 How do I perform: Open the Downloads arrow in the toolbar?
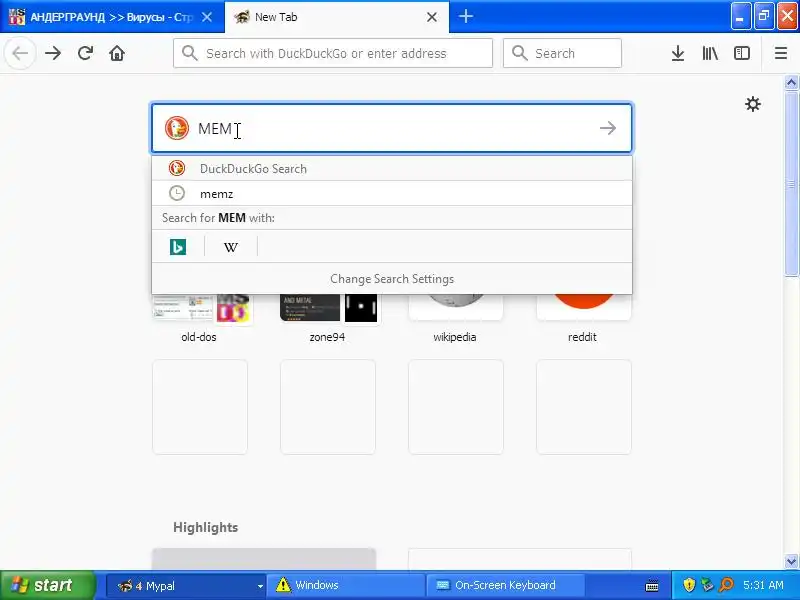click(x=678, y=53)
